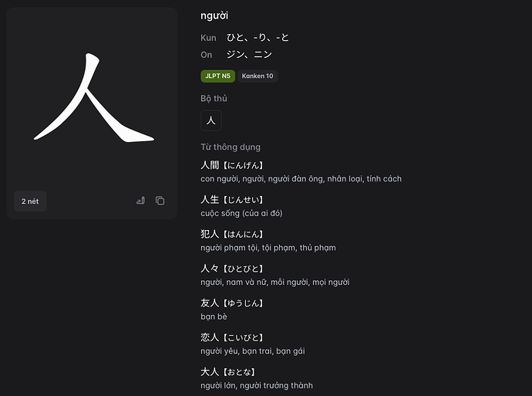
Task: Select the vocabulary entry 犯人【はんにん】
Action: (x=233, y=234)
